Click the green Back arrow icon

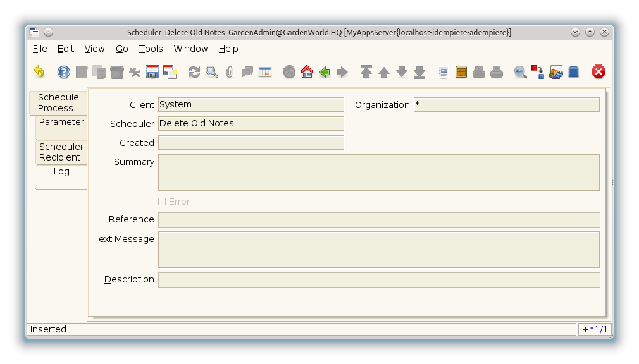(x=325, y=72)
